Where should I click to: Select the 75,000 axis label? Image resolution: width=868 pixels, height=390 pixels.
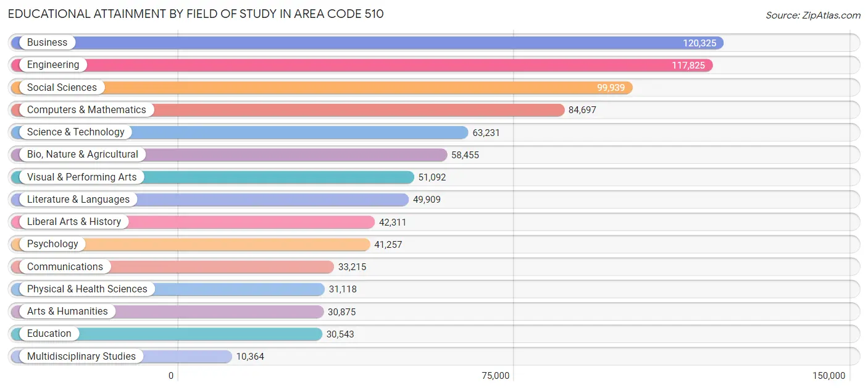[496, 375]
